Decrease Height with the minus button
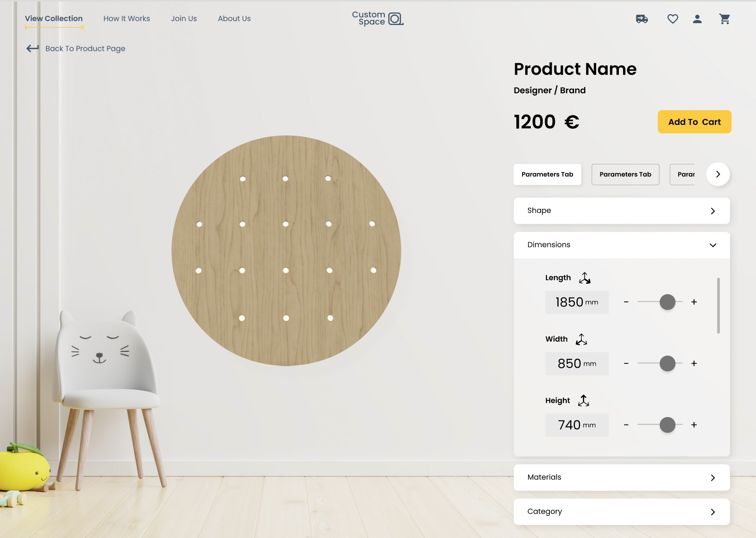The image size is (756, 538). click(626, 425)
